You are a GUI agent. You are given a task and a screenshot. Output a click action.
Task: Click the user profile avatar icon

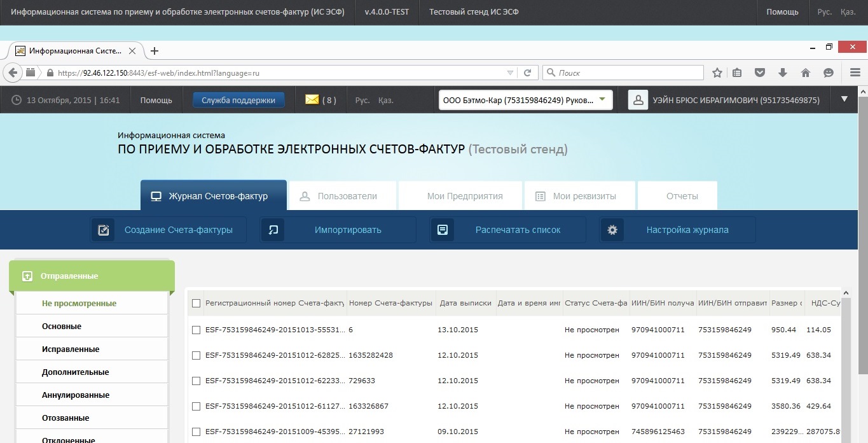(x=638, y=100)
